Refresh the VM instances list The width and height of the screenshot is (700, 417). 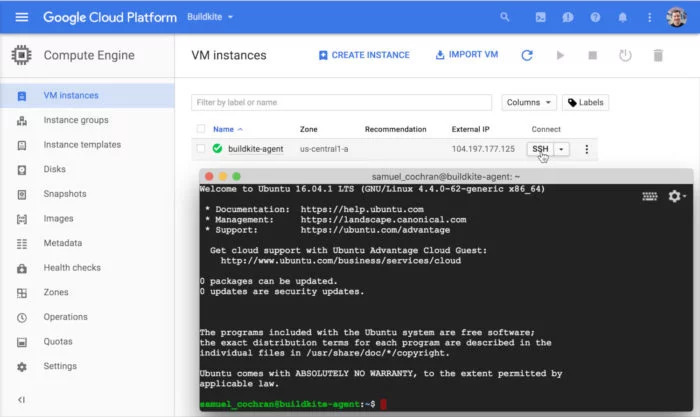point(527,55)
